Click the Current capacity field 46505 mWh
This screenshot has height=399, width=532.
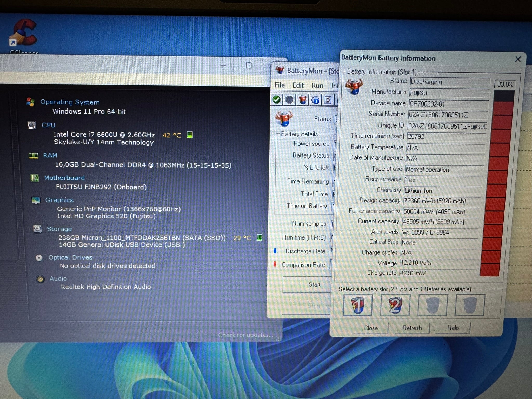pyautogui.click(x=441, y=222)
